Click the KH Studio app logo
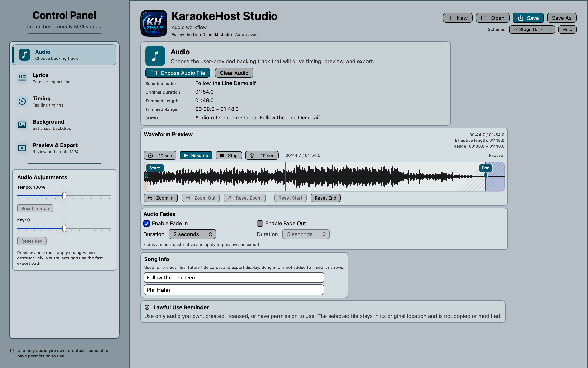This screenshot has width=588, height=368. click(154, 23)
